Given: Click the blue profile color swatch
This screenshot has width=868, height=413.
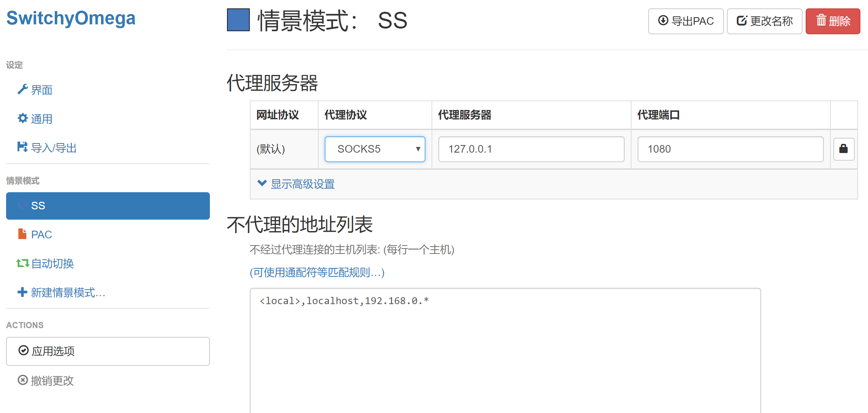Looking at the screenshot, I should [x=238, y=20].
